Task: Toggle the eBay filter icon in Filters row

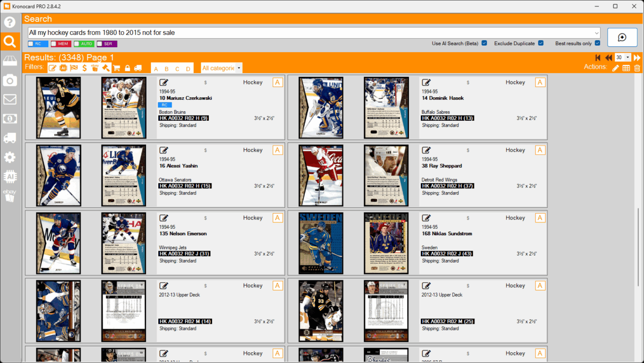Action: pos(95,68)
